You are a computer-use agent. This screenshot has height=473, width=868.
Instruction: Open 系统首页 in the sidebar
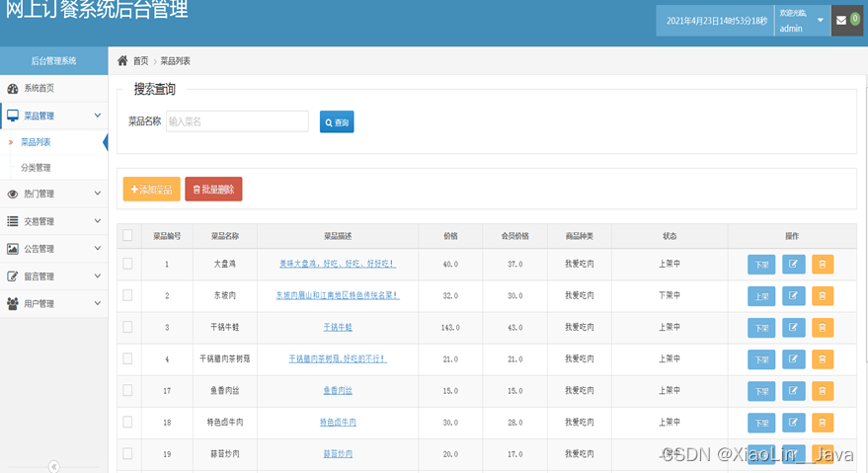[x=53, y=88]
